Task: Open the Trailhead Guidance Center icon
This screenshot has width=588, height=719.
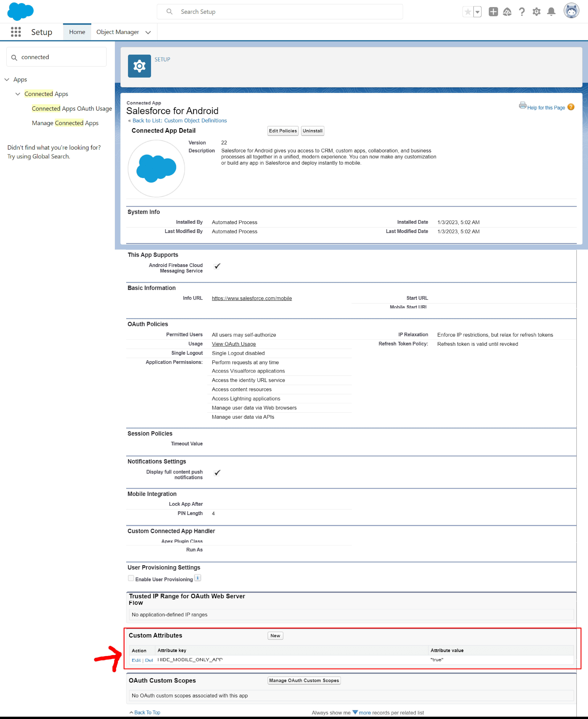Action: [507, 12]
